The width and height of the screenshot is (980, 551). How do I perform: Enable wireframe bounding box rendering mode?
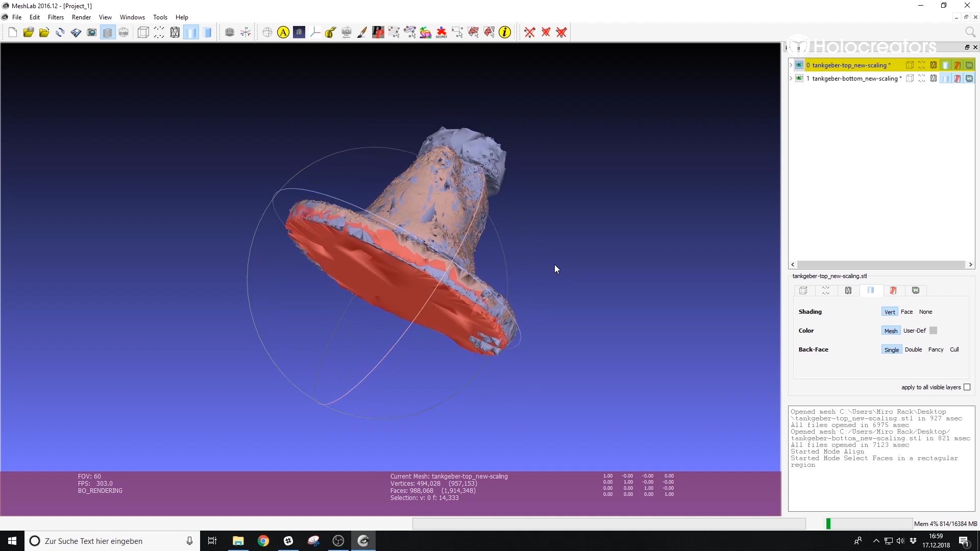pyautogui.click(x=142, y=32)
